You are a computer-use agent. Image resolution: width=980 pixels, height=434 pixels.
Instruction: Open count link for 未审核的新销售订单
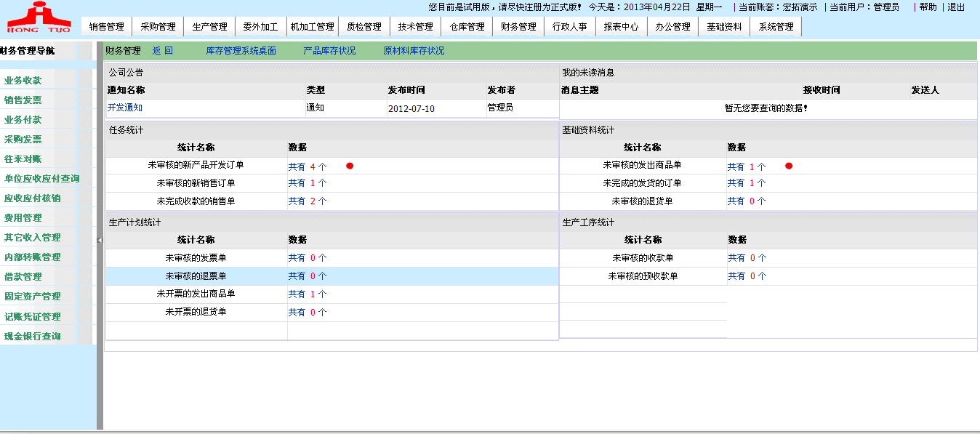(x=308, y=183)
